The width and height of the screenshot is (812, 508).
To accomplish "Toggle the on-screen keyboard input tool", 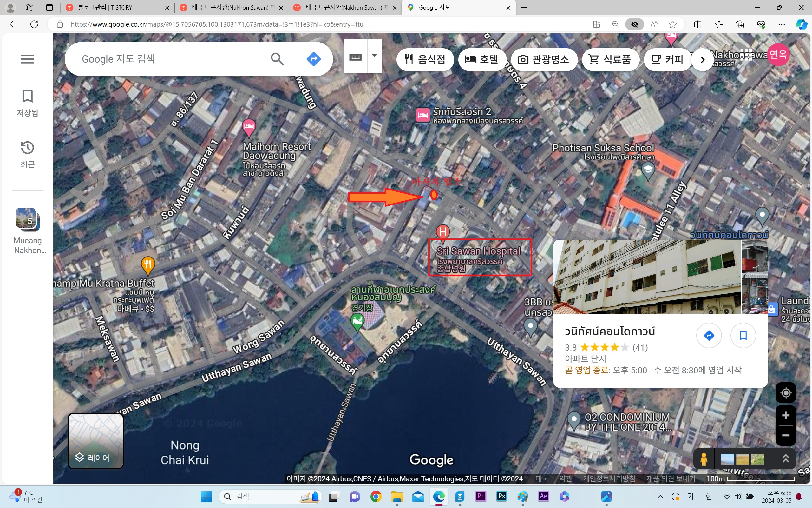I will (x=356, y=57).
